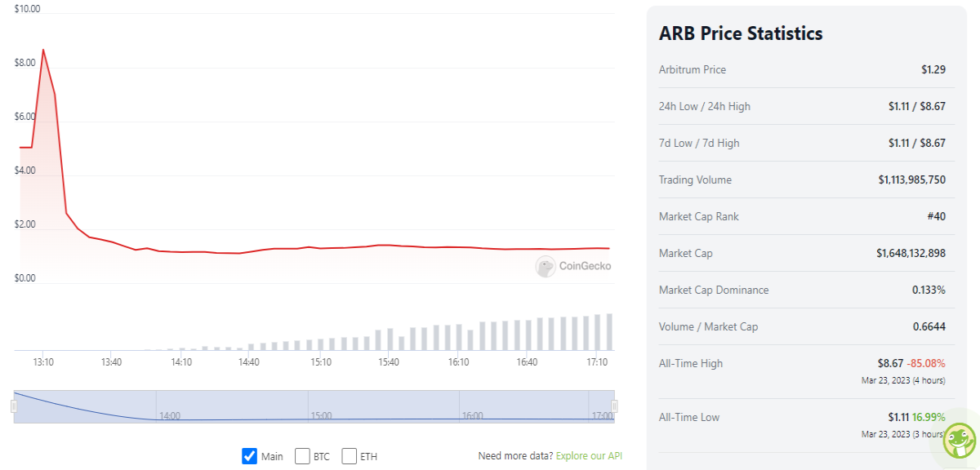The image size is (980, 470).
Task: Click the All-Time High percentage change
Action: click(x=926, y=363)
